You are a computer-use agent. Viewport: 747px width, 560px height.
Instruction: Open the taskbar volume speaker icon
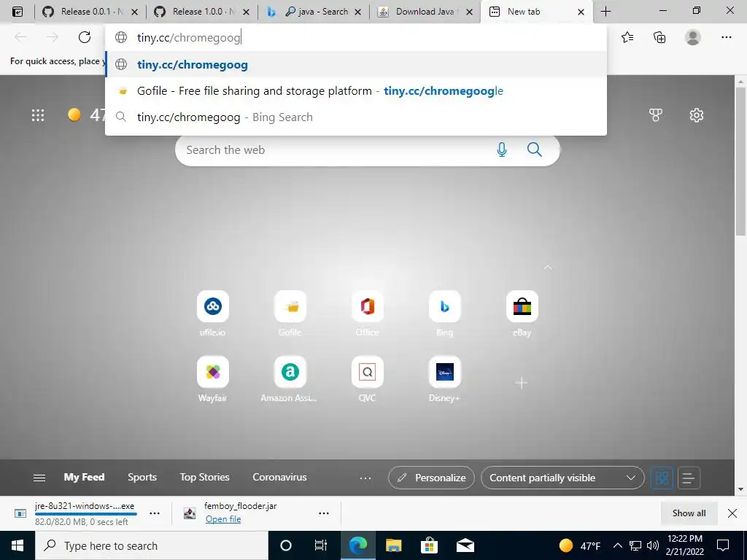(x=653, y=545)
